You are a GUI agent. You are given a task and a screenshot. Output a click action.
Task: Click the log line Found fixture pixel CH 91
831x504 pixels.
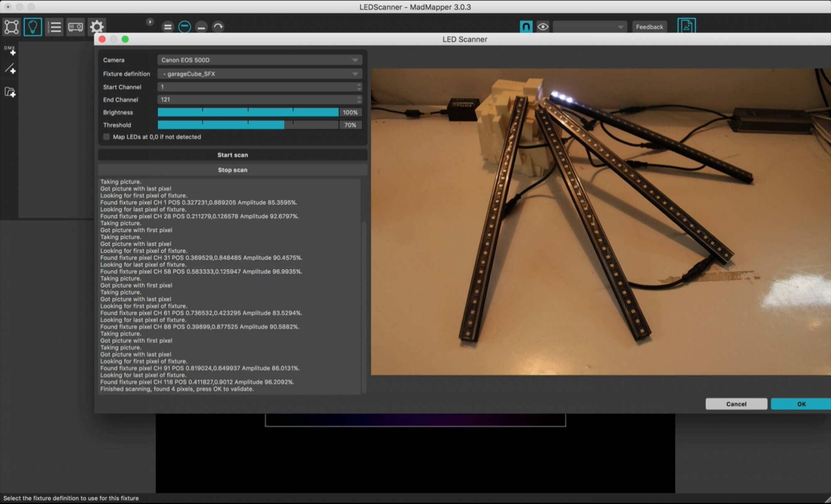[200, 368]
